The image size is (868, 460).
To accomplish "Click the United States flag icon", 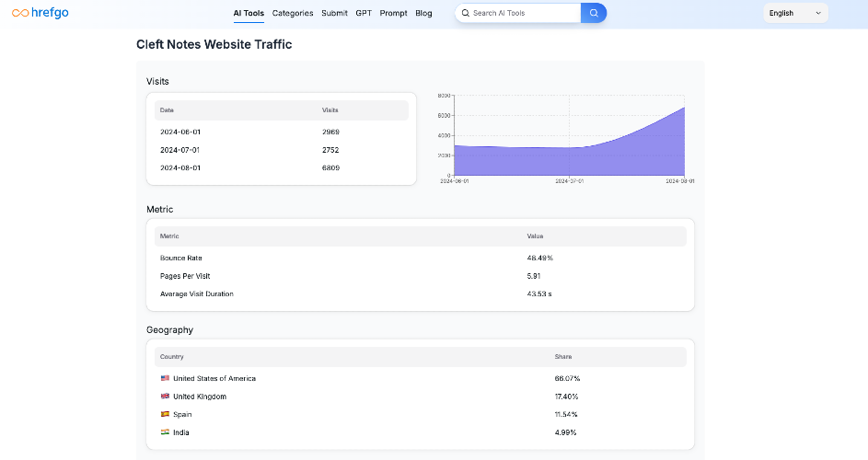I will [165, 378].
